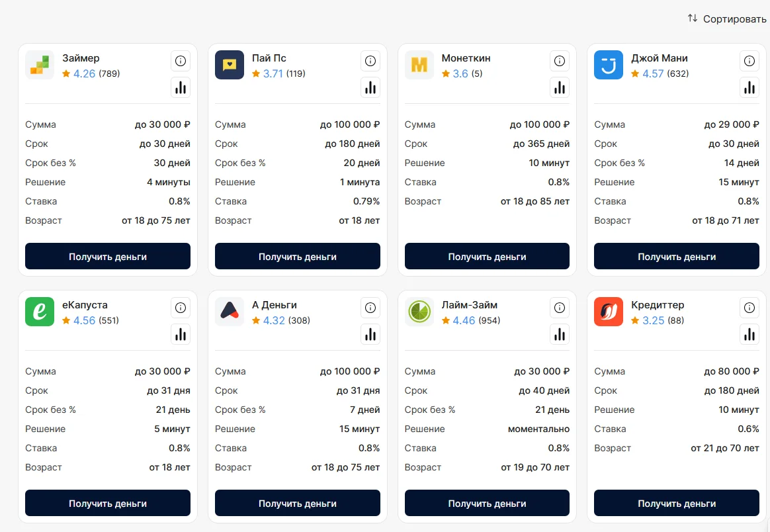This screenshot has height=532, width=770.
Task: Open info icon on Пай Пс card
Action: [370, 61]
